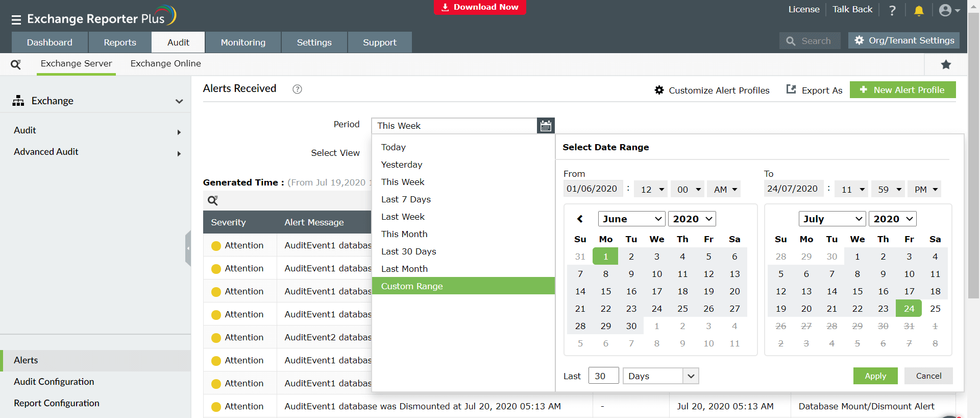Click the Alerts Received help icon

(297, 89)
